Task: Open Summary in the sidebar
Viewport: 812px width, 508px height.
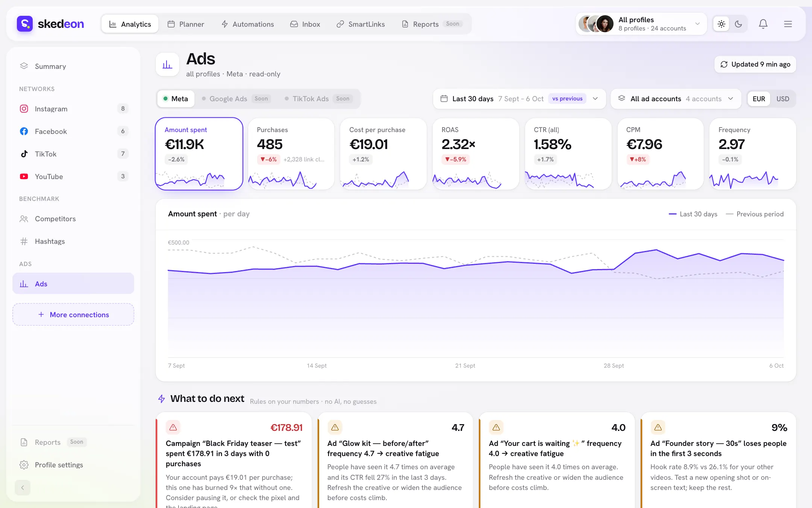Action: coord(73,66)
